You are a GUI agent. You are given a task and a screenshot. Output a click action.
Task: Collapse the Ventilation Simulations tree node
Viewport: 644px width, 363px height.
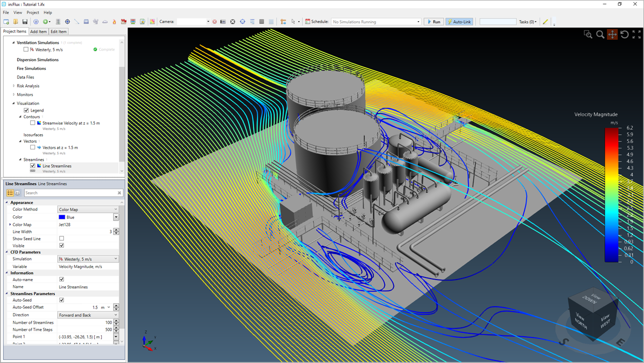click(x=14, y=43)
